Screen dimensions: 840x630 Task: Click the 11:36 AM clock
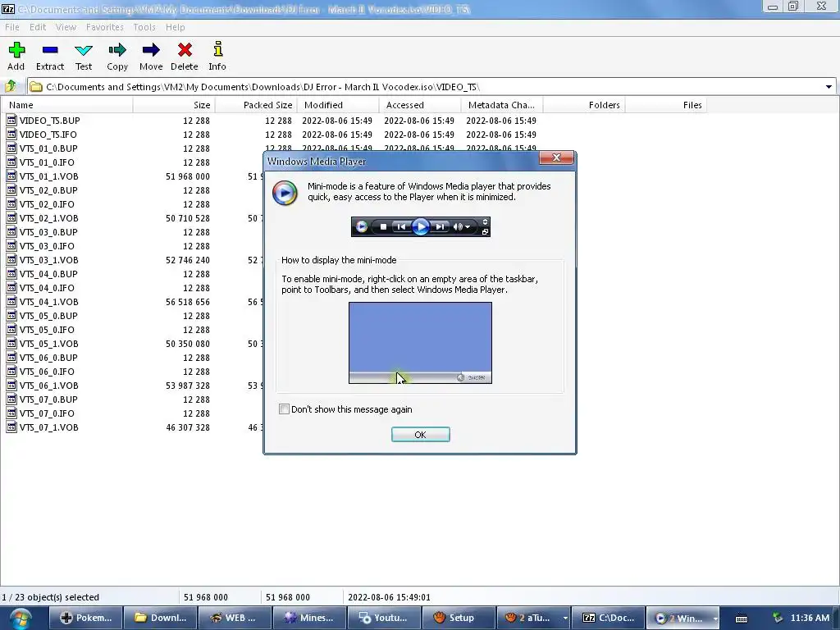click(x=810, y=619)
